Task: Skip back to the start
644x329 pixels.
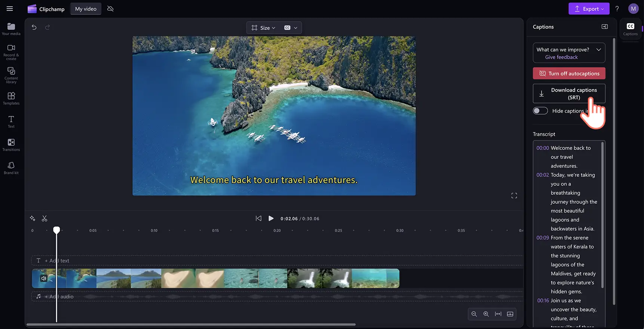Action: 258,218
